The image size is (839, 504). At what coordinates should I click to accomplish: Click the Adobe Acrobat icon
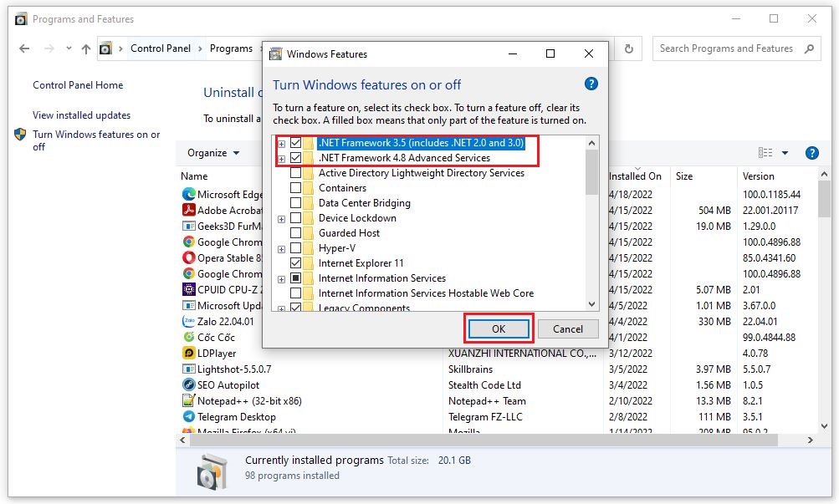(187, 210)
